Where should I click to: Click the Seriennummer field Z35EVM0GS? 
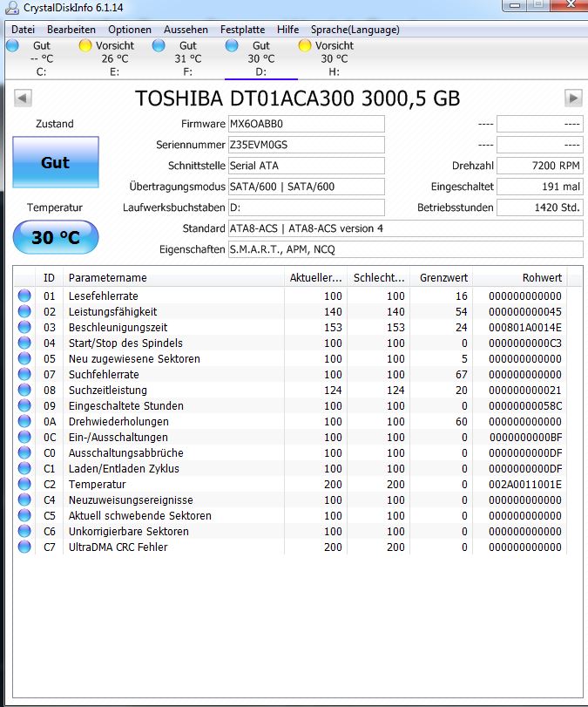point(307,145)
